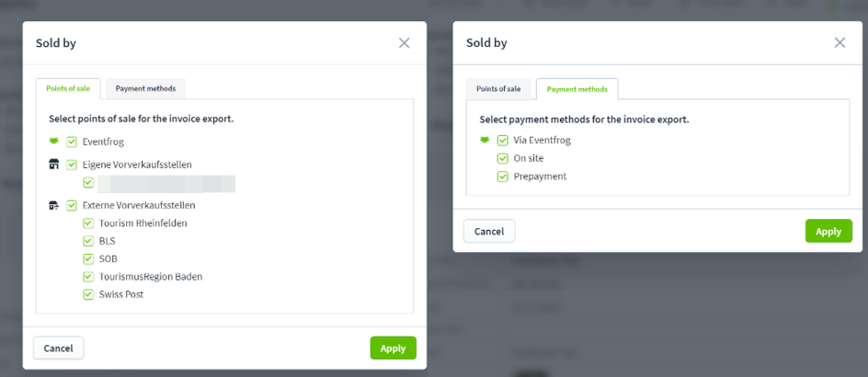
Task: Click the Externe Vorverkaufsstellen store icon
Action: (53, 205)
